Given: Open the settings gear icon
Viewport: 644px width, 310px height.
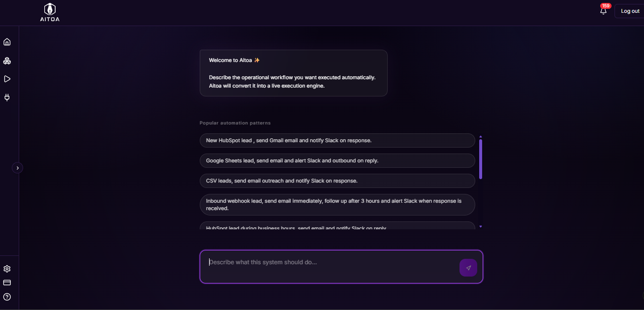Looking at the screenshot, I should click(x=7, y=269).
